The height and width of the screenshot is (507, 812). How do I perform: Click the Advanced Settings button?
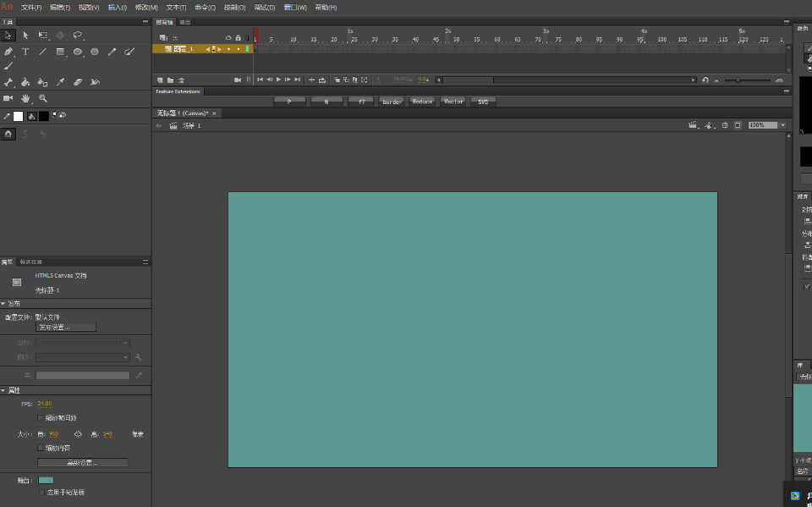(x=83, y=462)
